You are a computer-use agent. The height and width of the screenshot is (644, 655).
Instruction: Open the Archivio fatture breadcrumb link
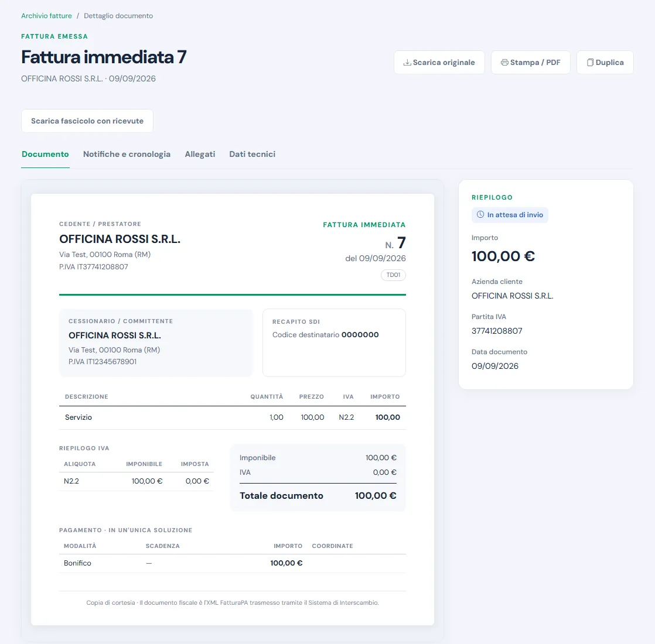(x=46, y=16)
